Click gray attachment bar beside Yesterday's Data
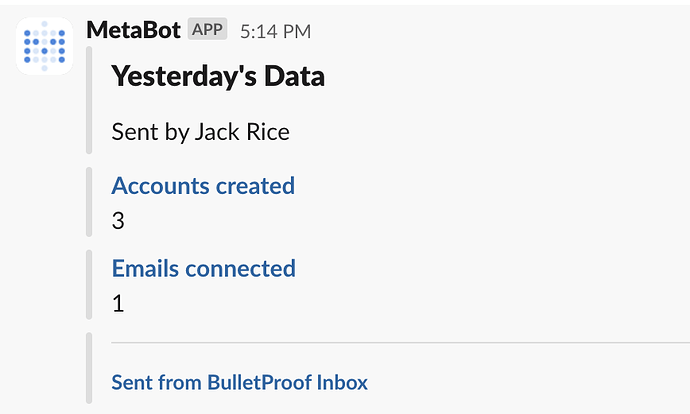 point(89,100)
